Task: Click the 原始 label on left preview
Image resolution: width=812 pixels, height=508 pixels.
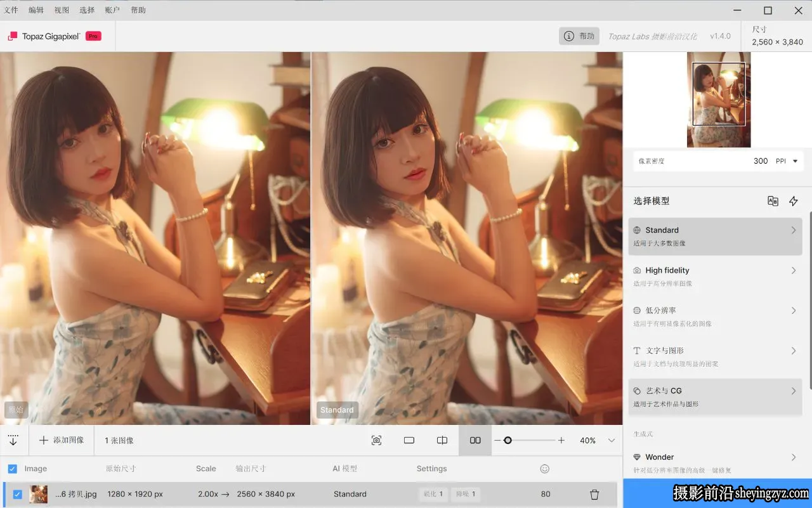Action: click(16, 410)
